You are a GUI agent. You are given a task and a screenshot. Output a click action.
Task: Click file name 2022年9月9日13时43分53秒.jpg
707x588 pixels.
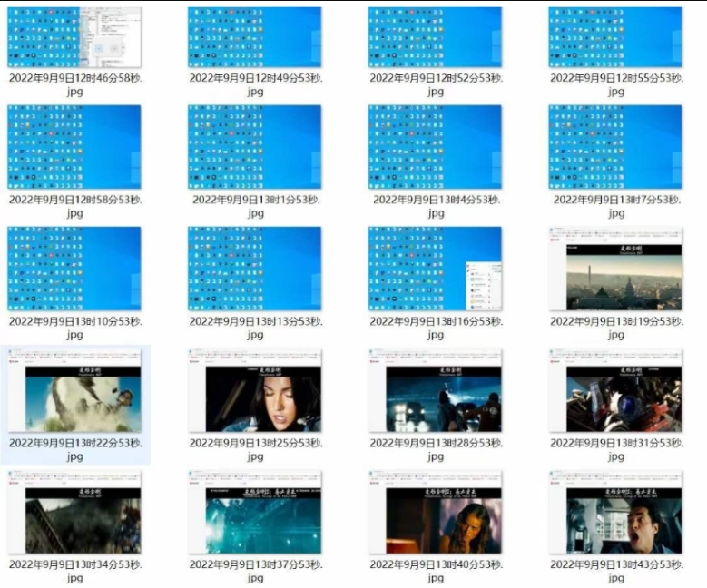pos(616,572)
